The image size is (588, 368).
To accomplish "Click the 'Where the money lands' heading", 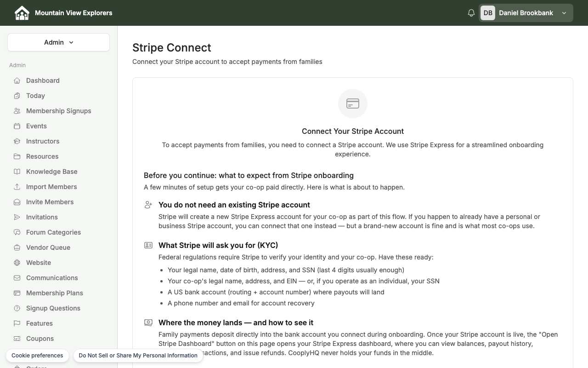I will coord(236,322).
